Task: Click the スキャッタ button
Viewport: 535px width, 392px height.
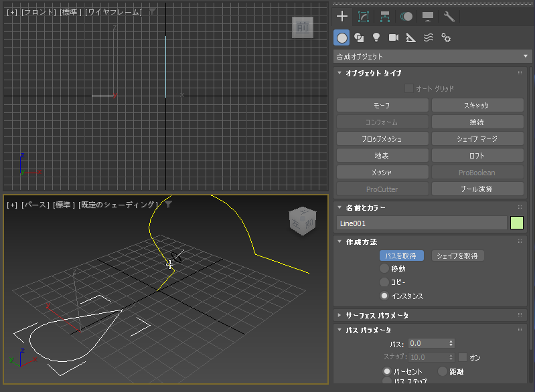Action: click(x=477, y=105)
